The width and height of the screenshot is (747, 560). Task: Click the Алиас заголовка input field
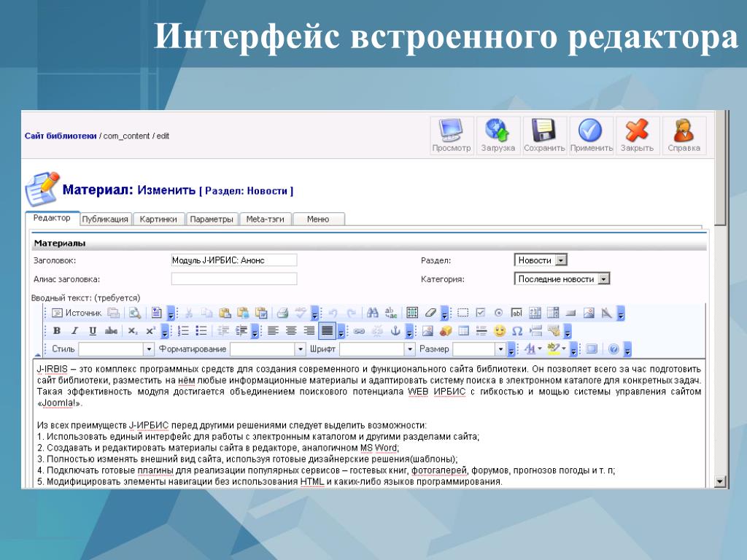(233, 279)
